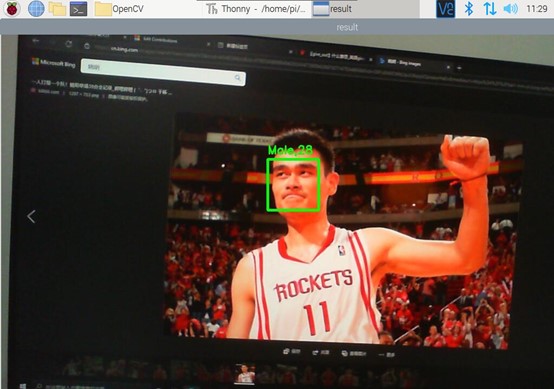554x389 pixels.
Task: Switch to the Thonny taskbar entry
Action: (256, 9)
